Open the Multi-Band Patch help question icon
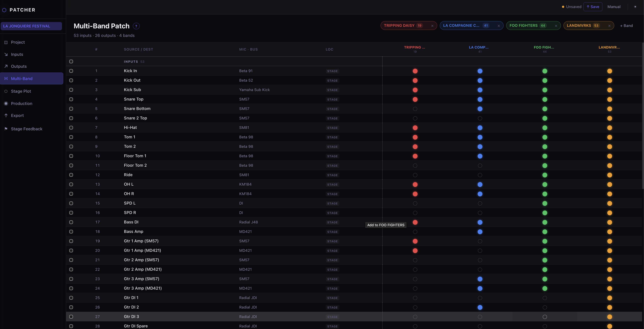This screenshot has height=329, width=644. [136, 26]
